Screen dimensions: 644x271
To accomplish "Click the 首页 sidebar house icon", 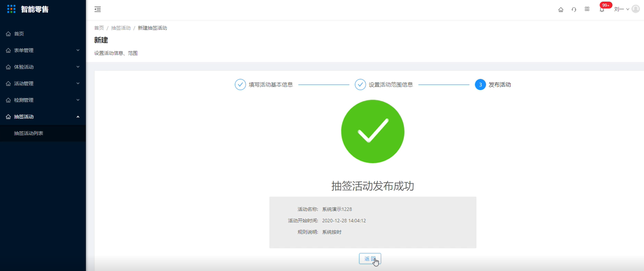I will tap(9, 34).
